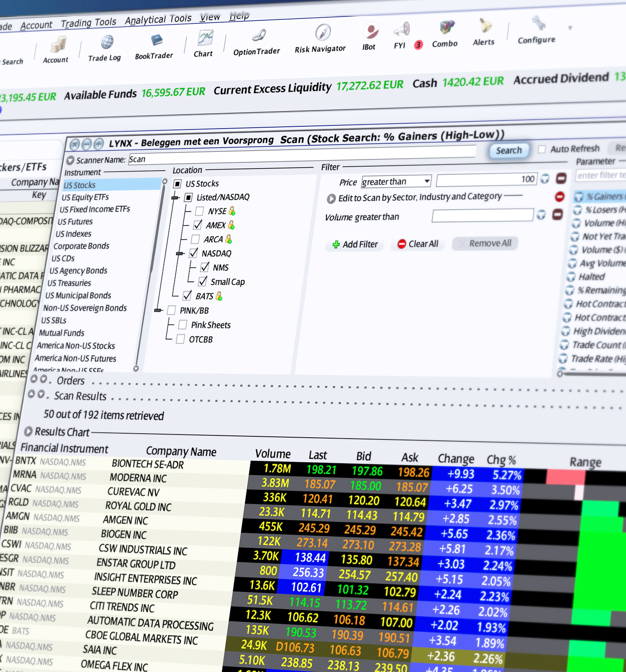Open the Chart tool
The image size is (626, 672).
click(204, 44)
